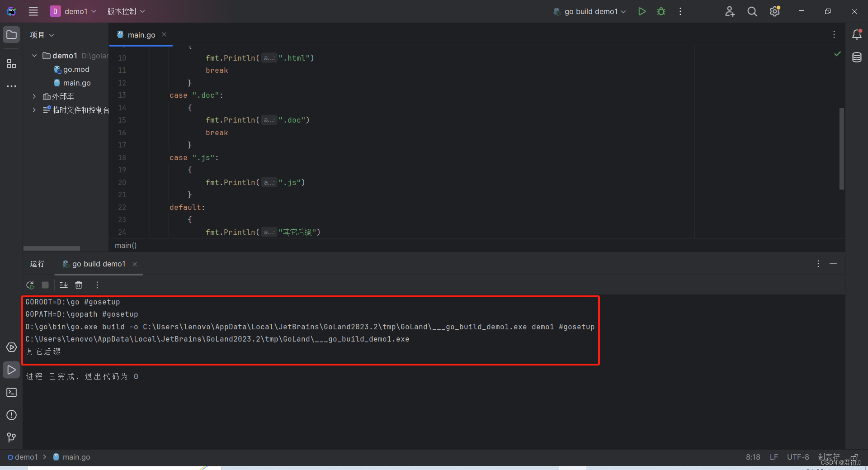
Task: Change LF line separator
Action: pos(774,457)
